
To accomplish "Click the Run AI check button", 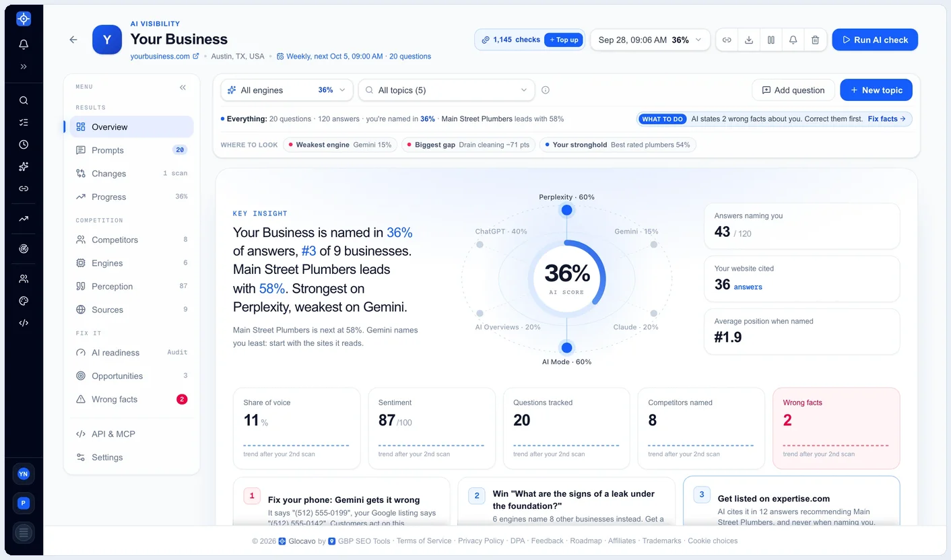I will (x=875, y=40).
